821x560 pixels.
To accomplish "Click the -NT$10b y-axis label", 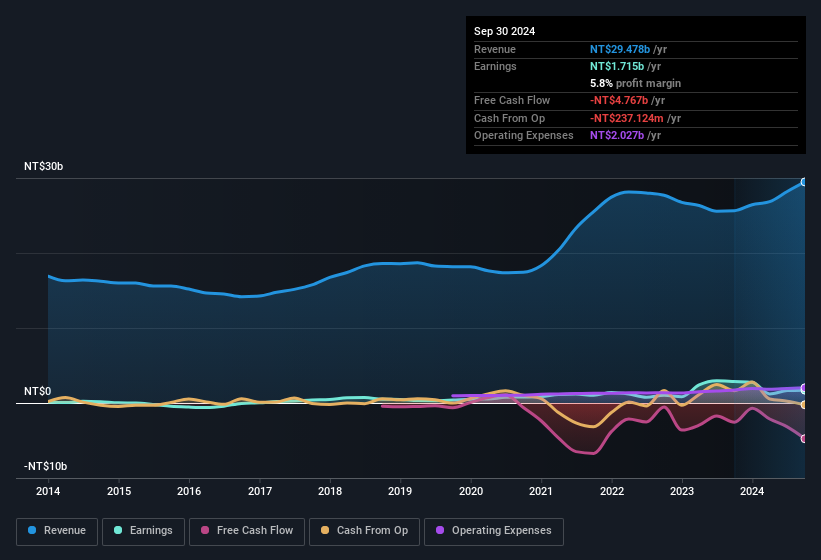I will [x=46, y=466].
